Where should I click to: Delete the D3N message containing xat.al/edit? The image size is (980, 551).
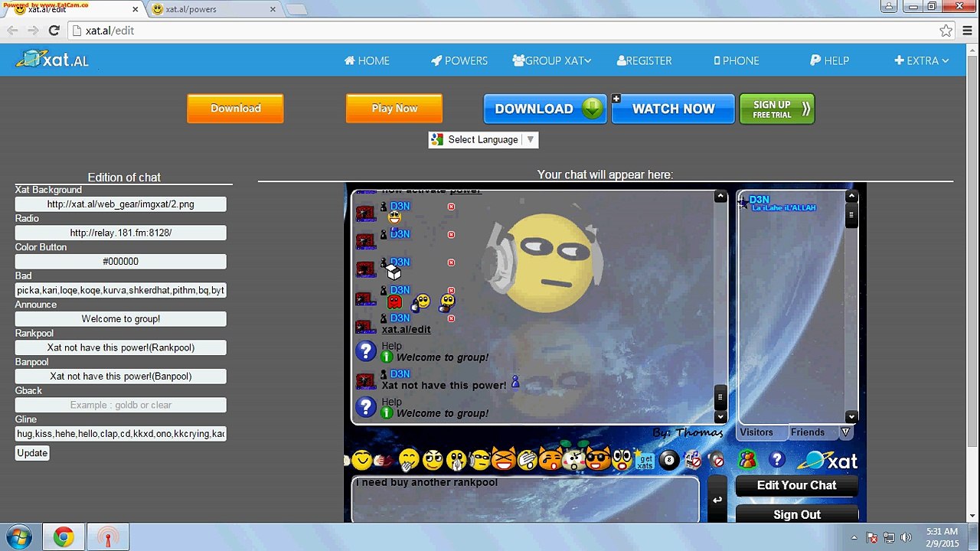(451, 318)
